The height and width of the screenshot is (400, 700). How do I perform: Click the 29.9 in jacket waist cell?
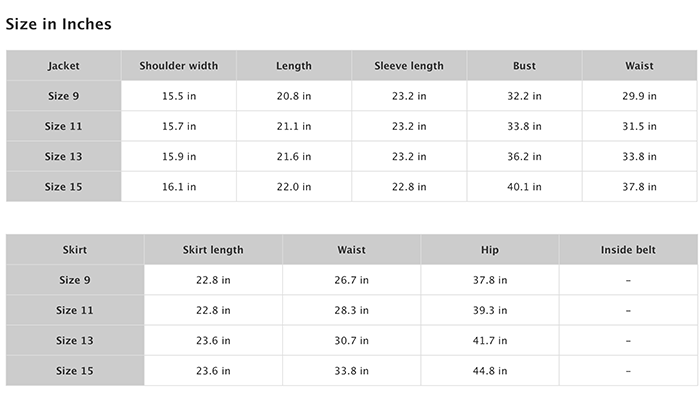[639, 96]
